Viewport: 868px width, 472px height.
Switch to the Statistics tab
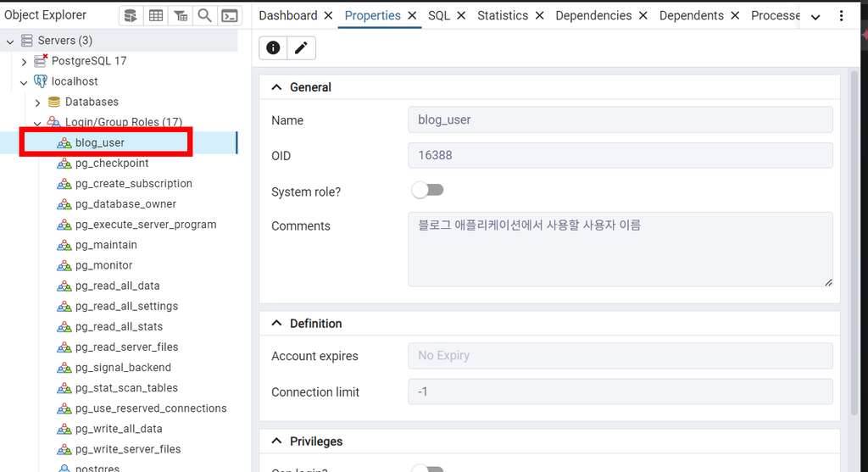coord(503,15)
